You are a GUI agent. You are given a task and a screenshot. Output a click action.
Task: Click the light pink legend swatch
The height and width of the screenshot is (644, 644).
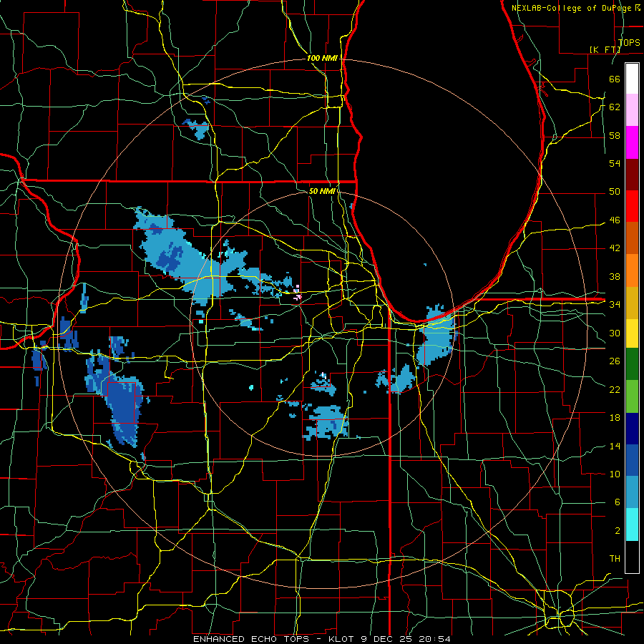tap(632, 110)
